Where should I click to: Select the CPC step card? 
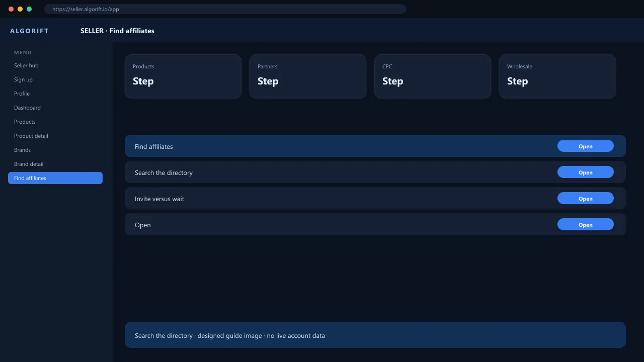pyautogui.click(x=433, y=76)
